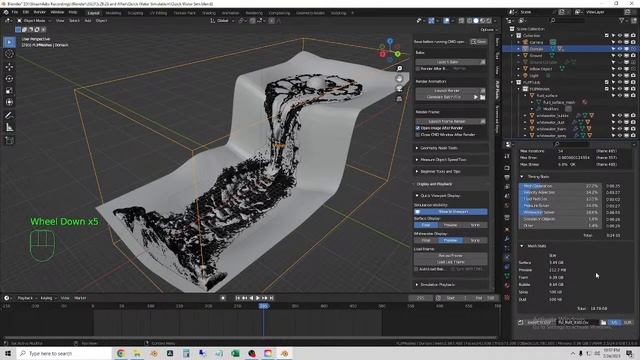Toggle visibility of Light in outliner
This screenshot has height=360, width=640.
click(620, 76)
